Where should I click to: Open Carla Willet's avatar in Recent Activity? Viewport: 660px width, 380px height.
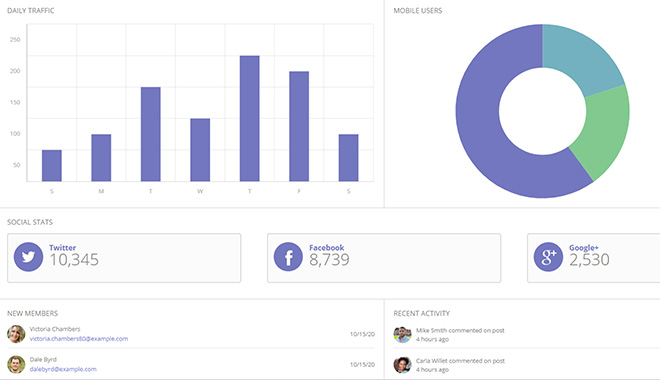click(x=402, y=365)
